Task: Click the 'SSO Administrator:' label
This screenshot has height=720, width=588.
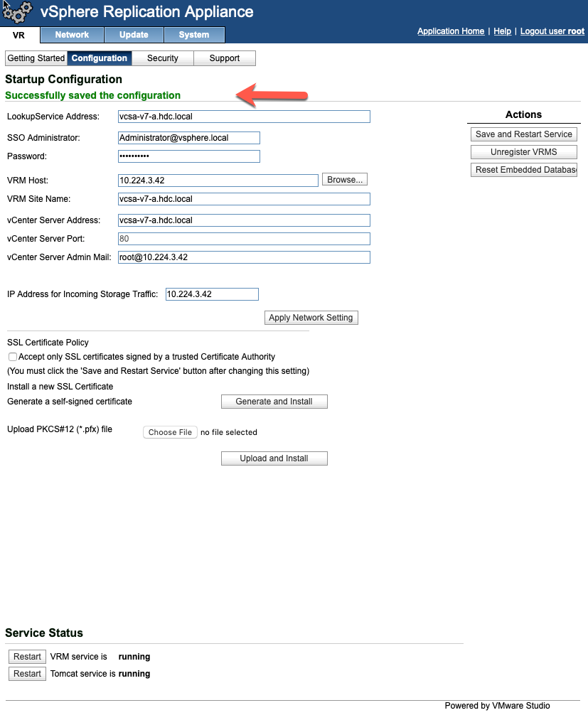Action: (43, 138)
